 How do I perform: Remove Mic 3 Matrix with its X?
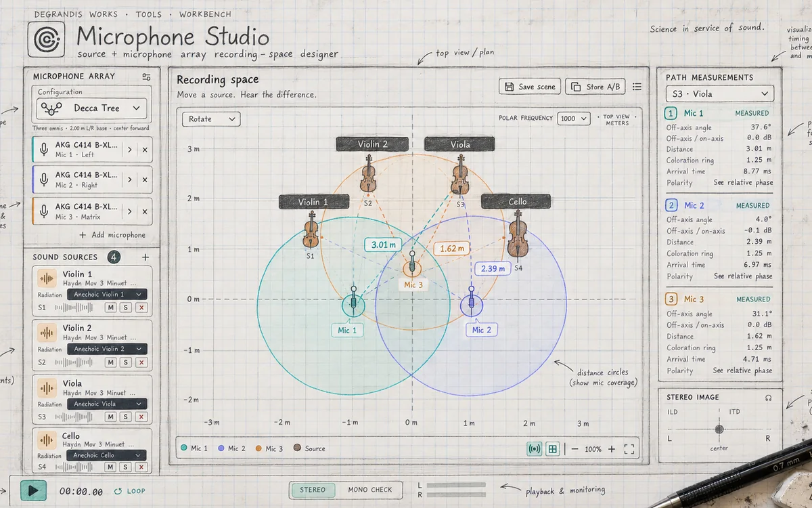pos(144,211)
